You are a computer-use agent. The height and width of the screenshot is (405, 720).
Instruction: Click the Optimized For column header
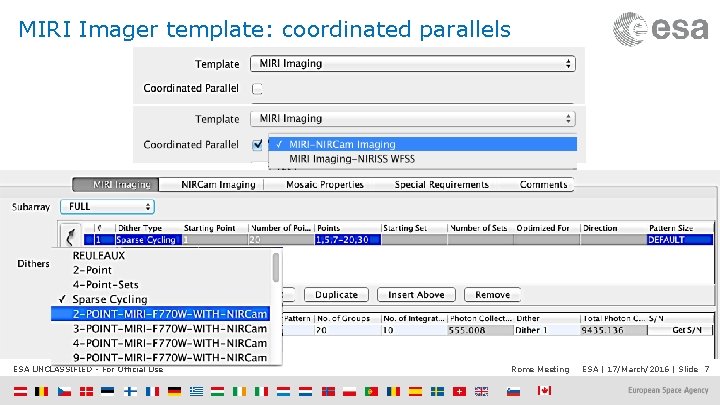tap(543, 228)
